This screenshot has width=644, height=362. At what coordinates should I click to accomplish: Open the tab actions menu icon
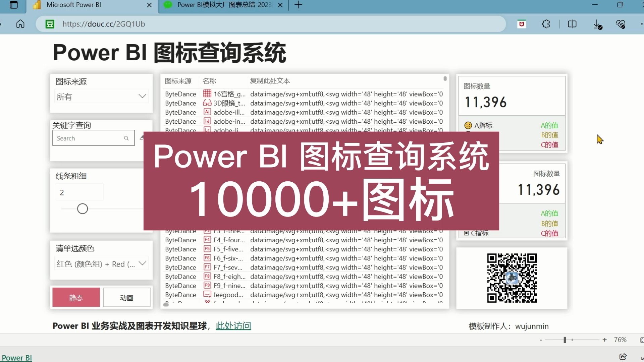tap(14, 5)
